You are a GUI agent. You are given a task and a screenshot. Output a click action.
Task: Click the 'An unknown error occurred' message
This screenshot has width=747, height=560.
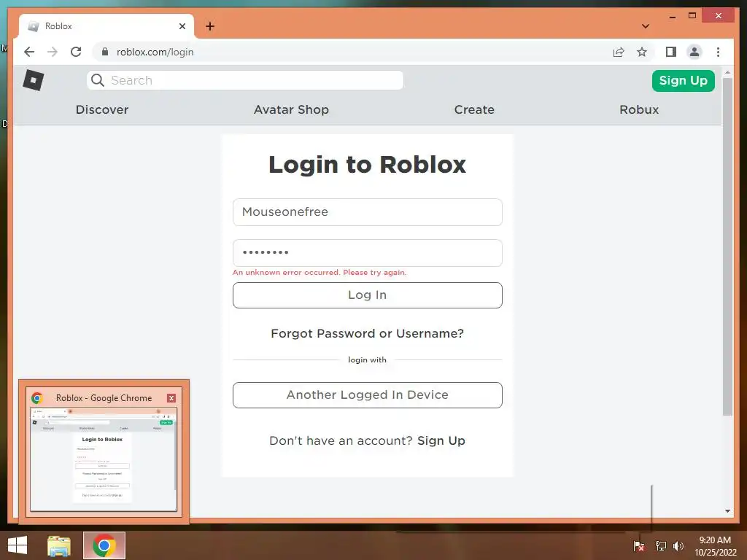[x=320, y=273]
